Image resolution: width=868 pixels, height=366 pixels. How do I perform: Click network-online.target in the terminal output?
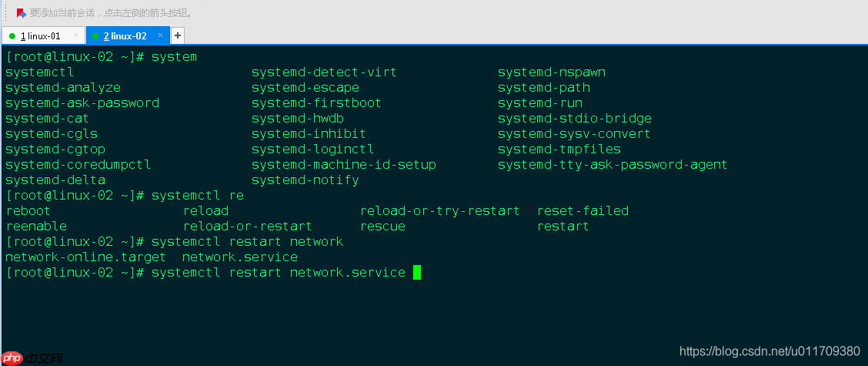coord(85,257)
